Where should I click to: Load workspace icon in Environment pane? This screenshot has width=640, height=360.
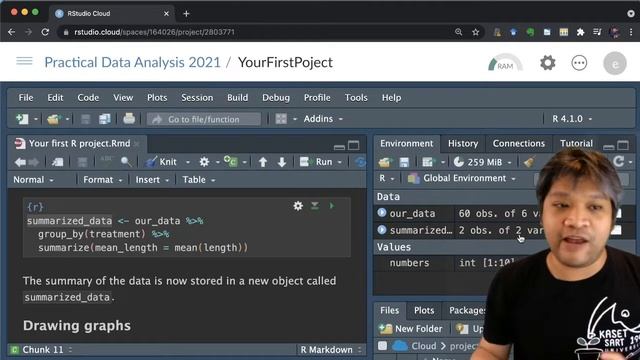click(384, 162)
